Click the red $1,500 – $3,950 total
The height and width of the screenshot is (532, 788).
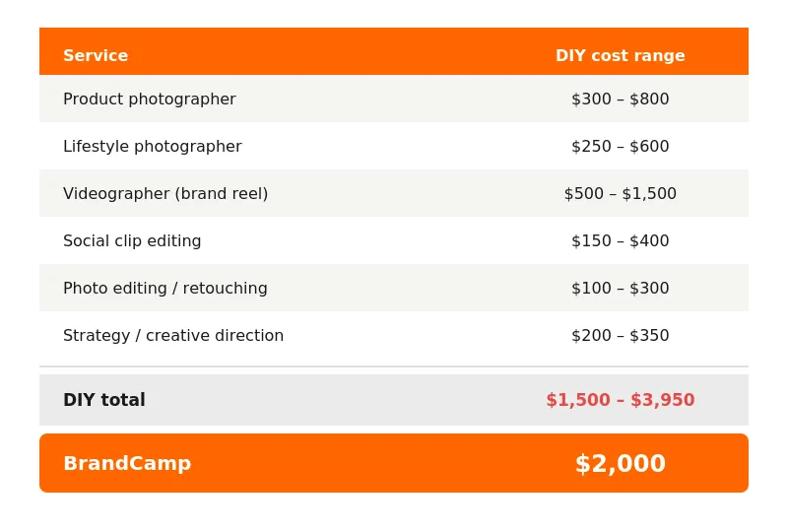tap(621, 400)
